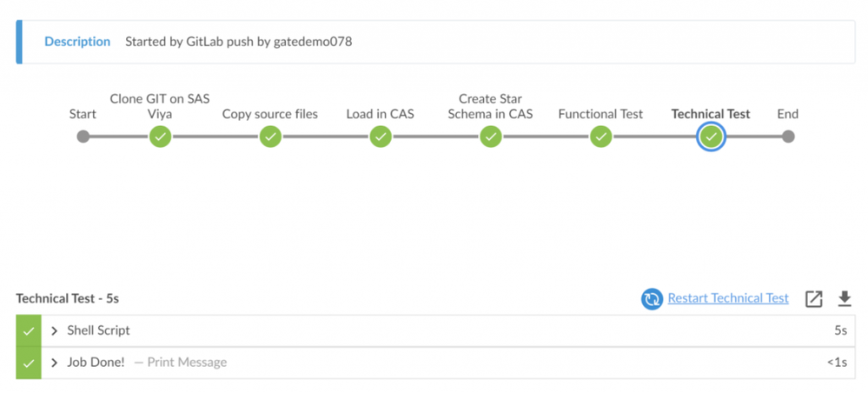The image size is (868, 393).
Task: Select Create Star Schema in CAS node
Action: tap(491, 137)
